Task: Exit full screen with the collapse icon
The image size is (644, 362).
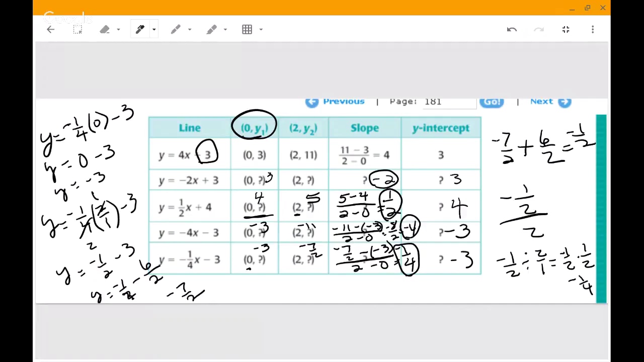Action: [x=566, y=30]
